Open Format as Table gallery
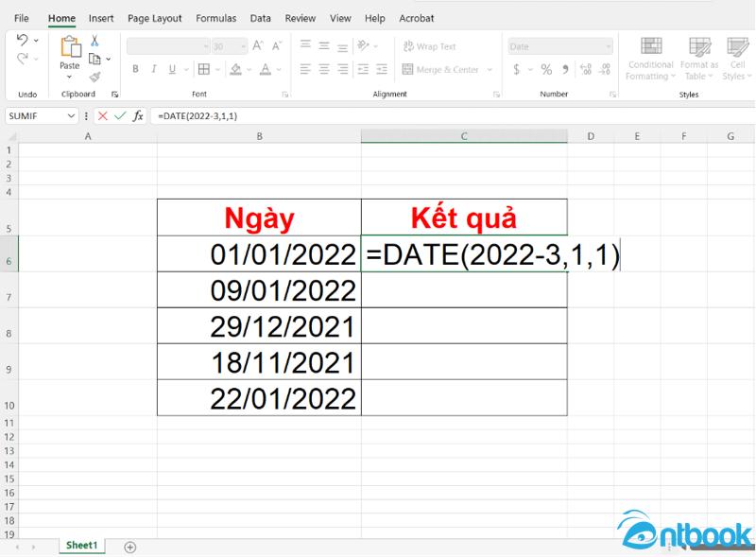Viewport: 756px width, 557px height. click(x=699, y=59)
